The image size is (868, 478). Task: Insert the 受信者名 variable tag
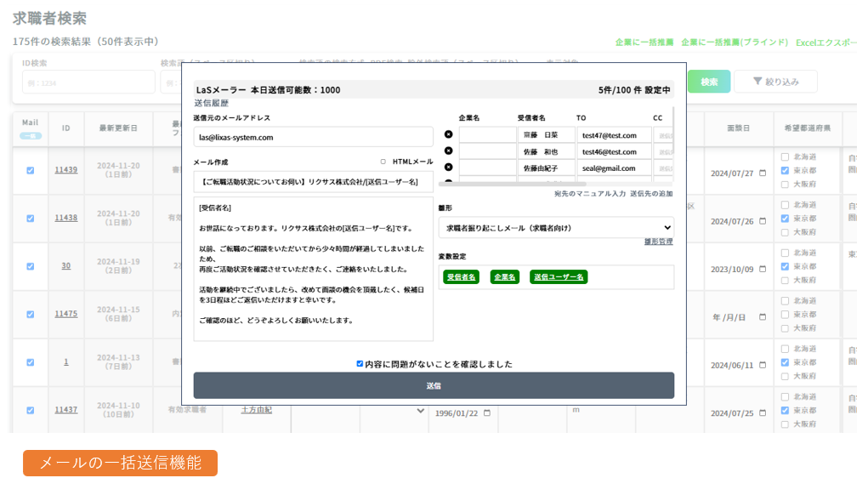pyautogui.click(x=461, y=277)
